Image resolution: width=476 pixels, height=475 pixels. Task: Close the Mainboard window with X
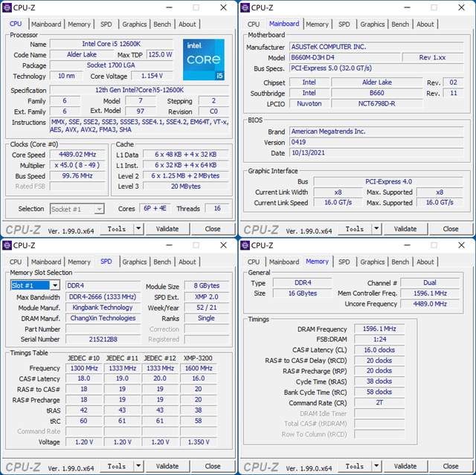(x=461, y=7)
